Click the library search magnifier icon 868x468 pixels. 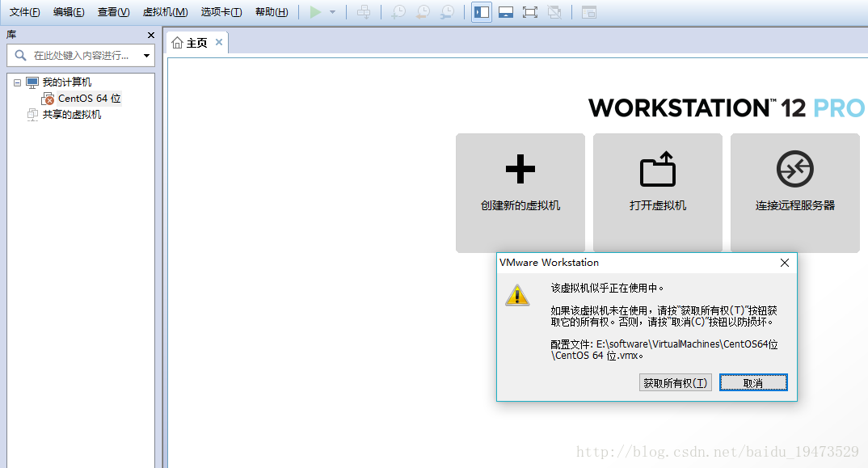(x=20, y=56)
